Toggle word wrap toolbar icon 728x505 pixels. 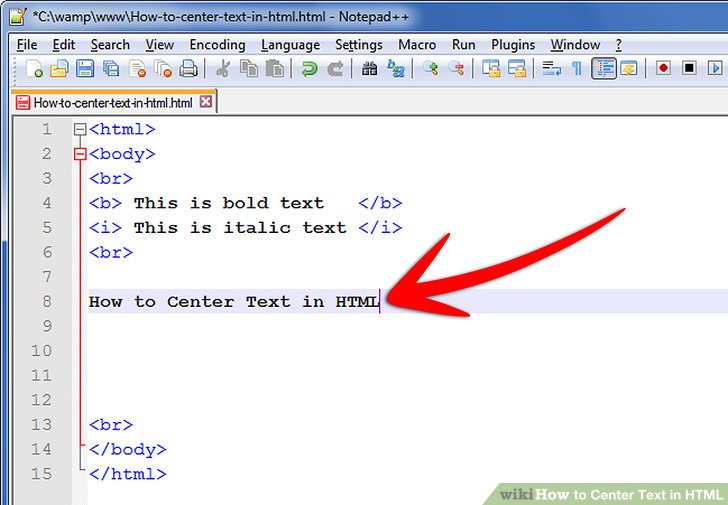pos(552,69)
